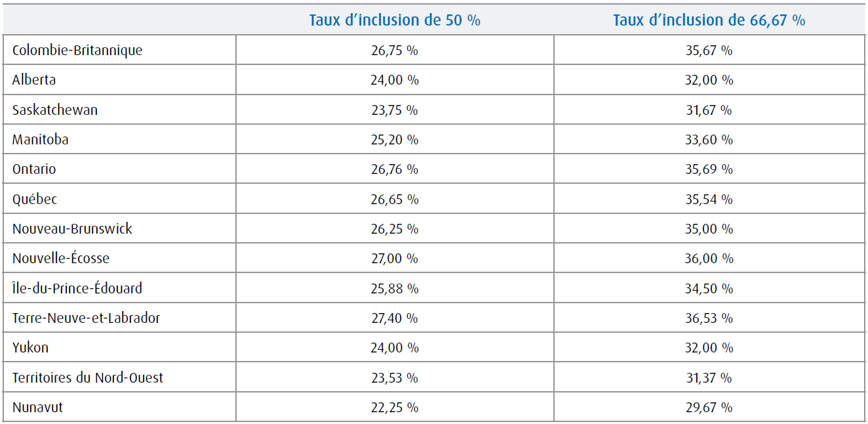Screen dimensions: 868x424
Task: Click the Nunavut territory cell
Action: click(37, 408)
